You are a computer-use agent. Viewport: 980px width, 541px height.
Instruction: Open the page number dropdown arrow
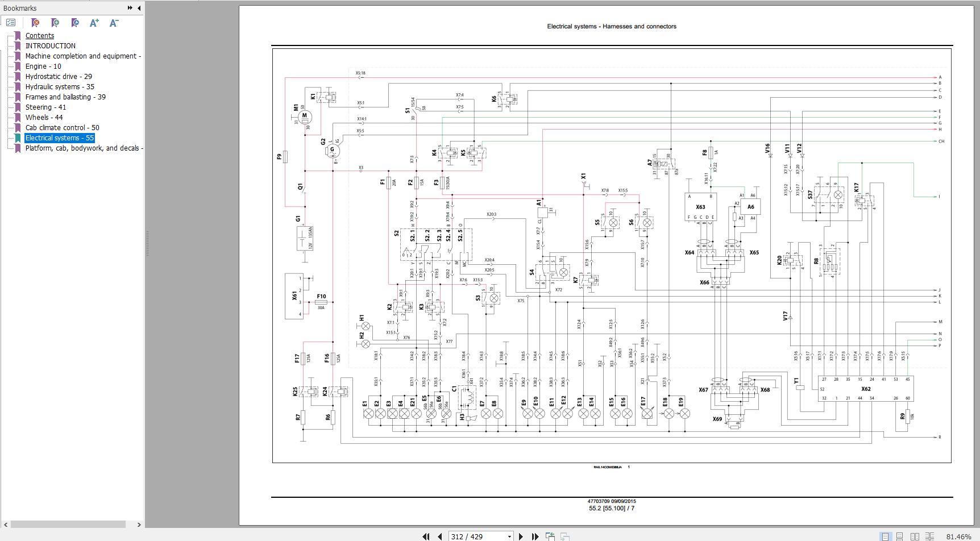[x=509, y=536]
